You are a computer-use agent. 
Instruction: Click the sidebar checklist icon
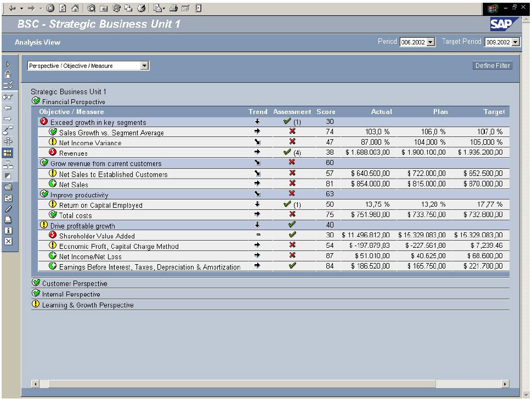tap(8, 85)
